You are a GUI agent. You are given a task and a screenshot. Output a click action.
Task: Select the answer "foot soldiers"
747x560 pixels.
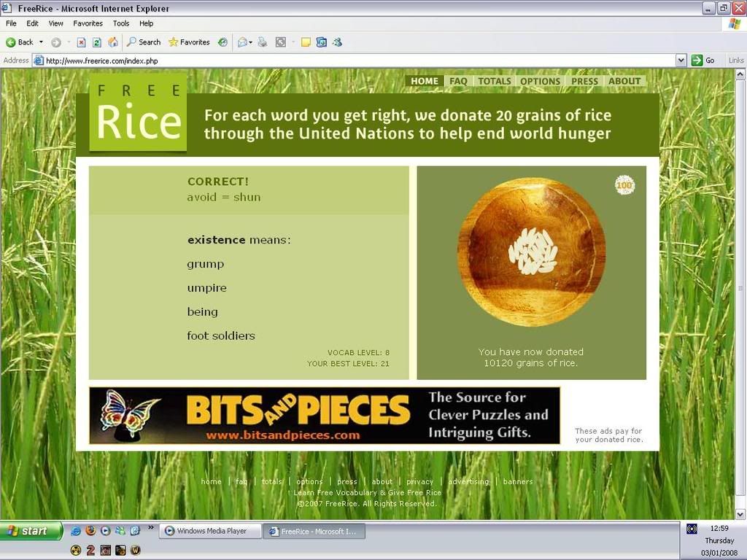(x=221, y=336)
